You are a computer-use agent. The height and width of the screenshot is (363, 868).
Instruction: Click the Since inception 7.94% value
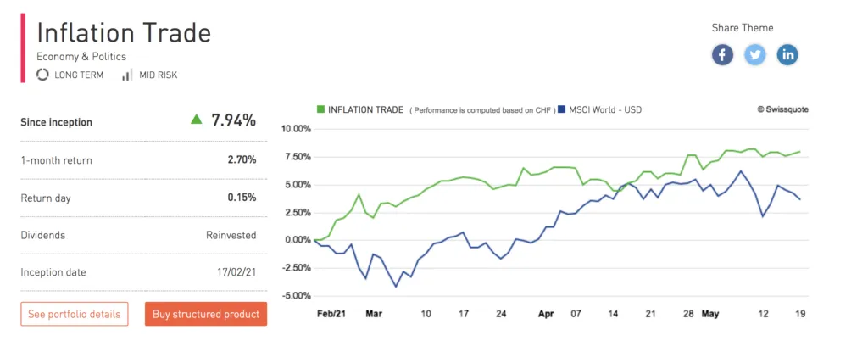(x=234, y=120)
